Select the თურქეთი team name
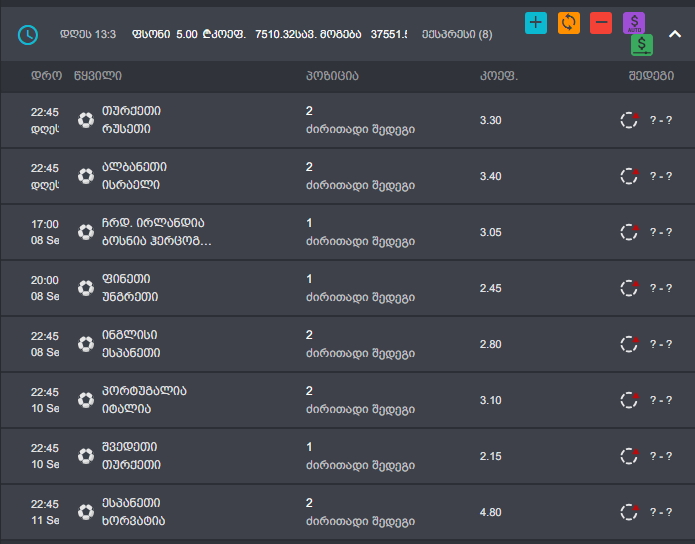Viewport: 695px width, 544px height. click(x=131, y=110)
